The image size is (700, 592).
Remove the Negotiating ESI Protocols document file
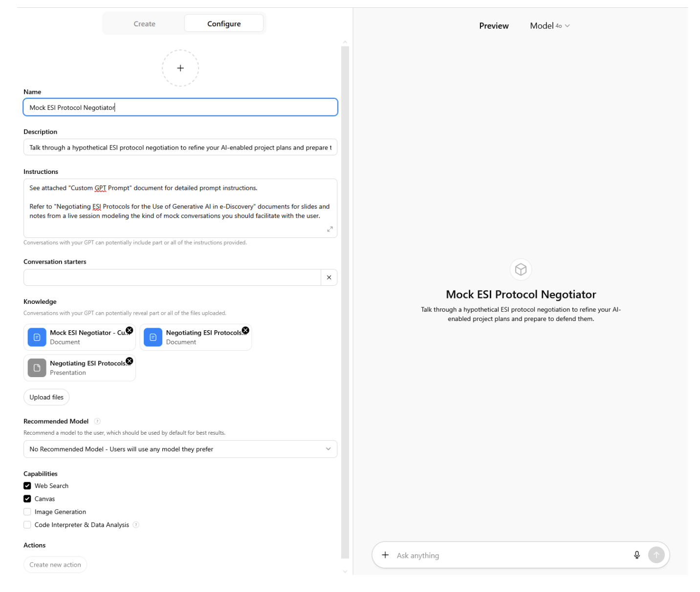245,331
